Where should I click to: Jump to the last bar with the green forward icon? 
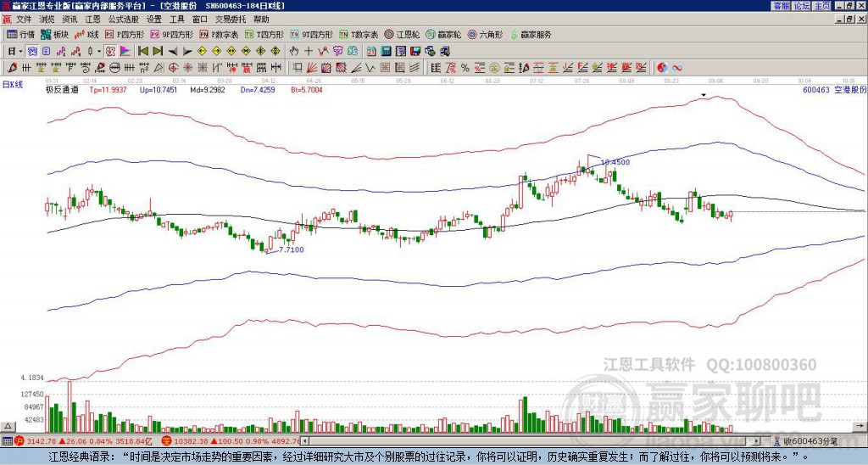pos(158,51)
